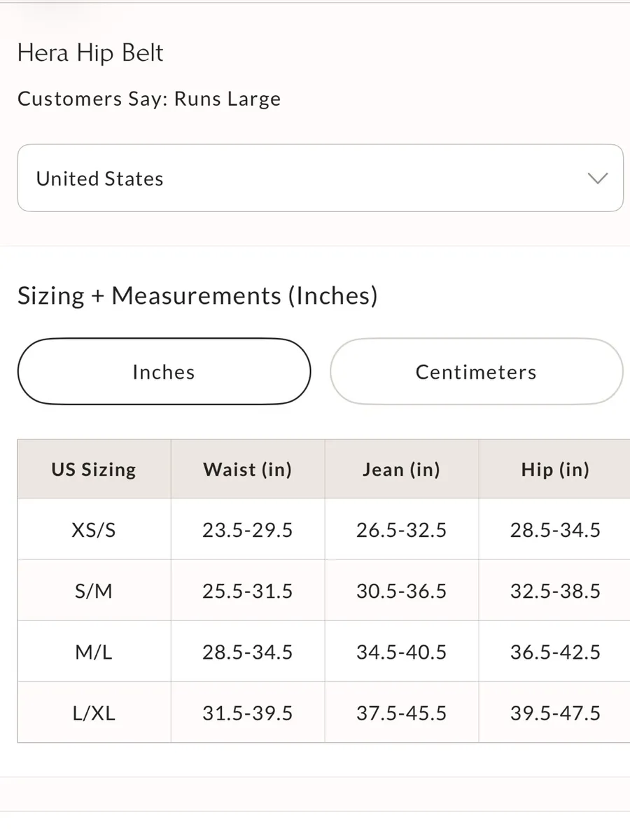The image size is (630, 840).
Task: Click L/XL waist value 31.5-39.5
Action: click(248, 713)
